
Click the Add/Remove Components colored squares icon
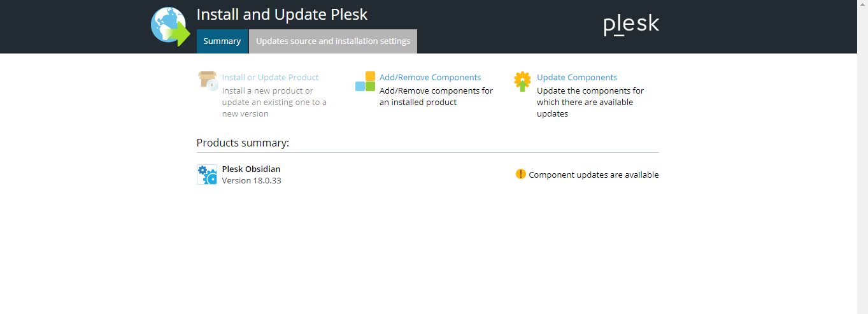[x=366, y=82]
